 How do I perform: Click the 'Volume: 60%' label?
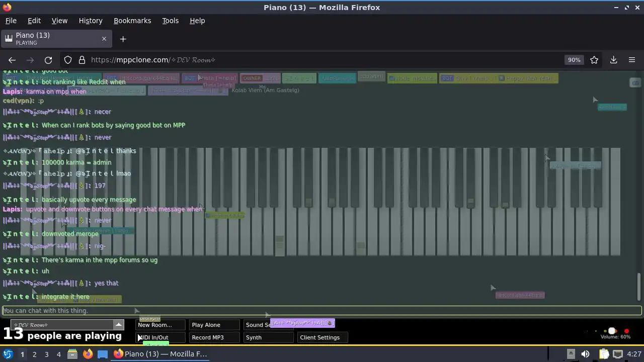click(x=615, y=337)
